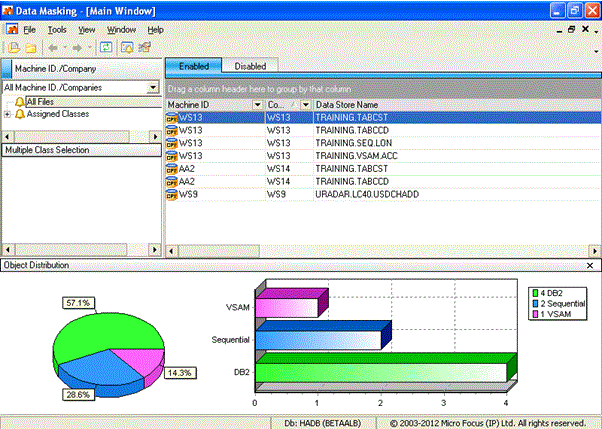The image size is (602, 429).
Task: Open the All Machine ID./Companies dropdown
Action: [x=152, y=88]
